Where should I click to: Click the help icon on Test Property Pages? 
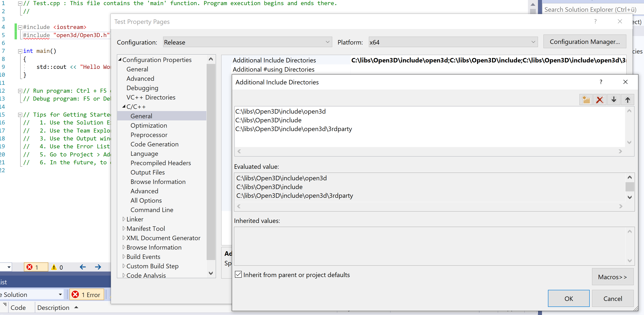pos(595,22)
